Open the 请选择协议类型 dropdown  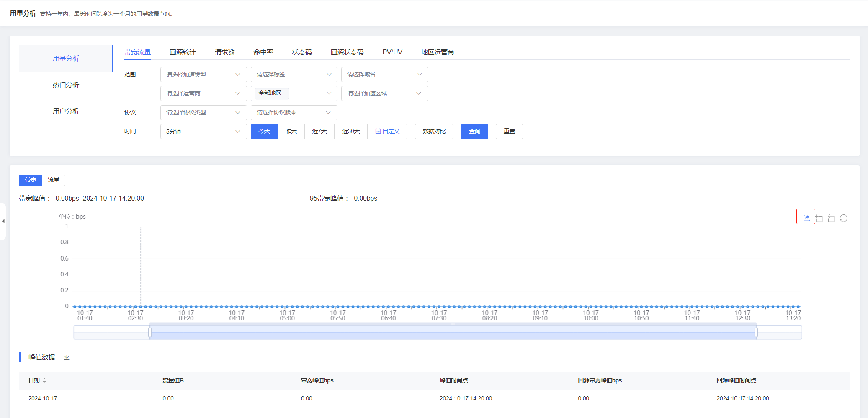[x=203, y=113]
